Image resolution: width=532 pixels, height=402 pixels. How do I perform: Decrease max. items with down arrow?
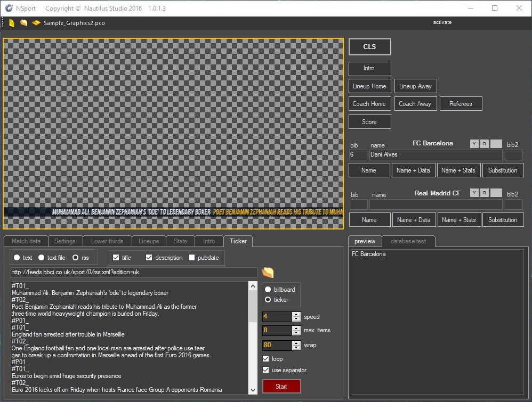pyautogui.click(x=296, y=333)
